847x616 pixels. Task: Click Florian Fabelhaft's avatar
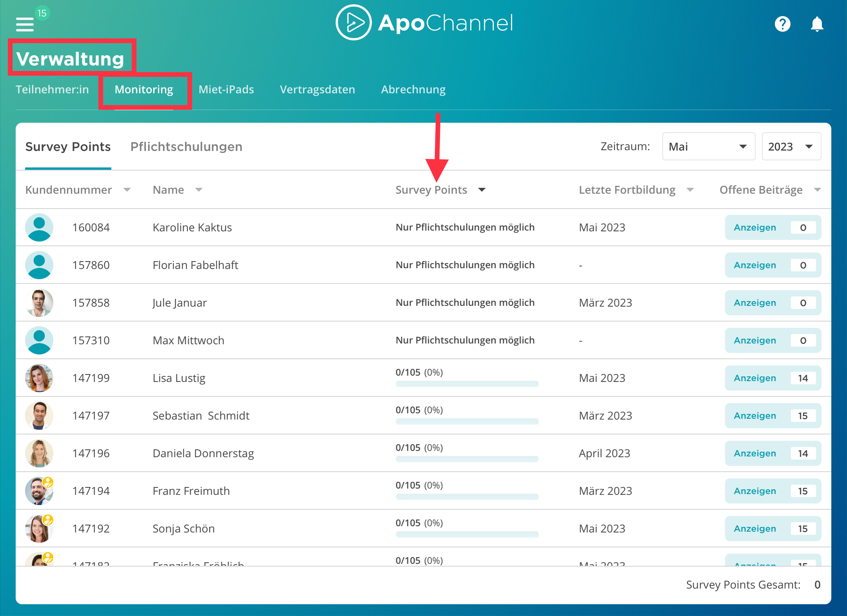click(x=39, y=265)
